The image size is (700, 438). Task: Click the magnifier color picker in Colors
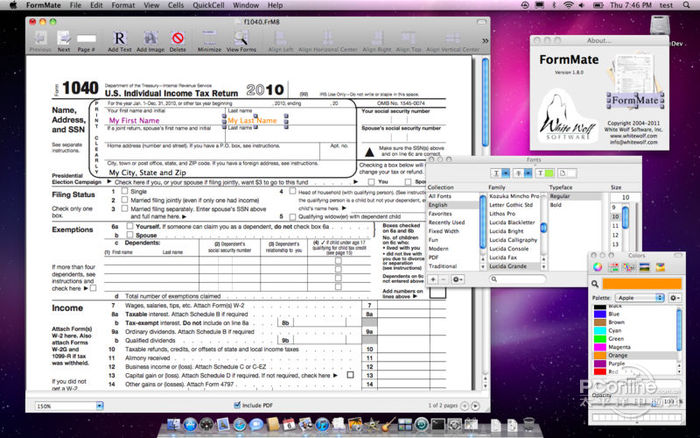coord(595,284)
